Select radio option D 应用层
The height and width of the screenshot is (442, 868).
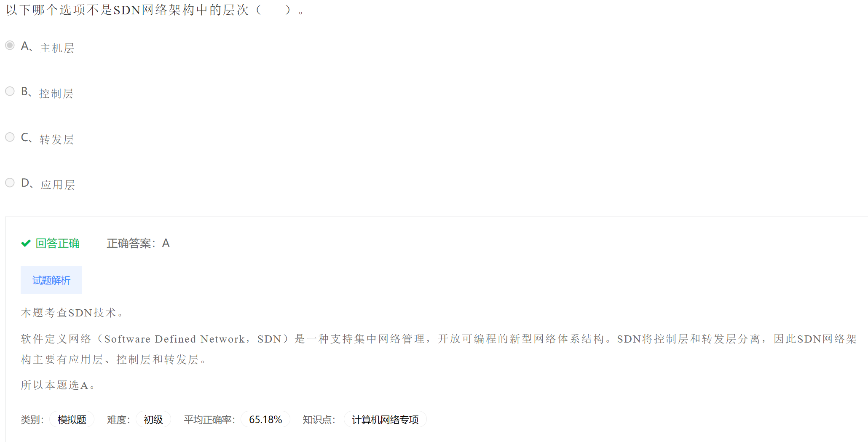pyautogui.click(x=10, y=182)
